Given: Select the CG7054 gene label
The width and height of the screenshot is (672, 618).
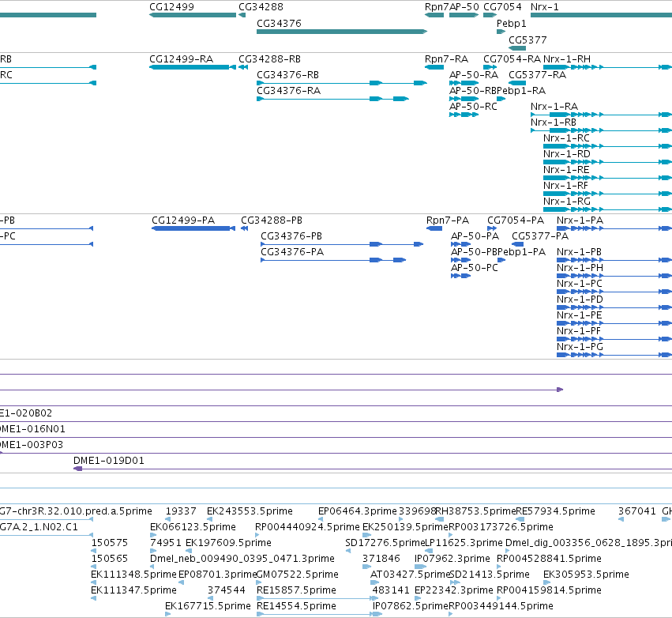Looking at the screenshot, I should (502, 7).
